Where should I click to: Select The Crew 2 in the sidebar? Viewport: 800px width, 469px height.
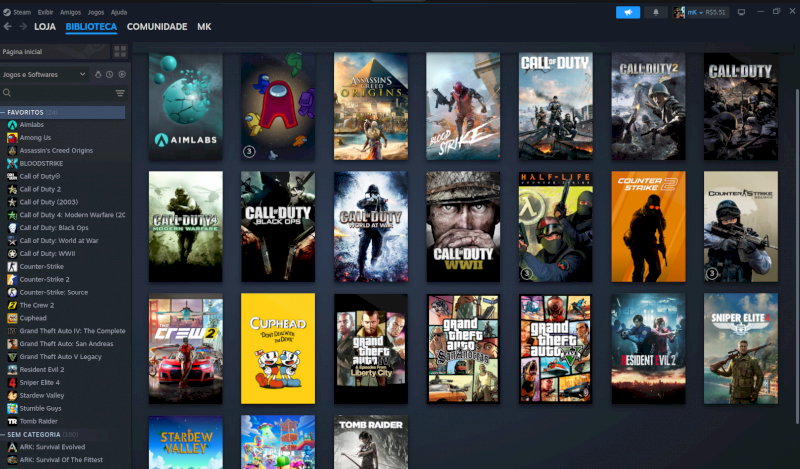pos(37,305)
